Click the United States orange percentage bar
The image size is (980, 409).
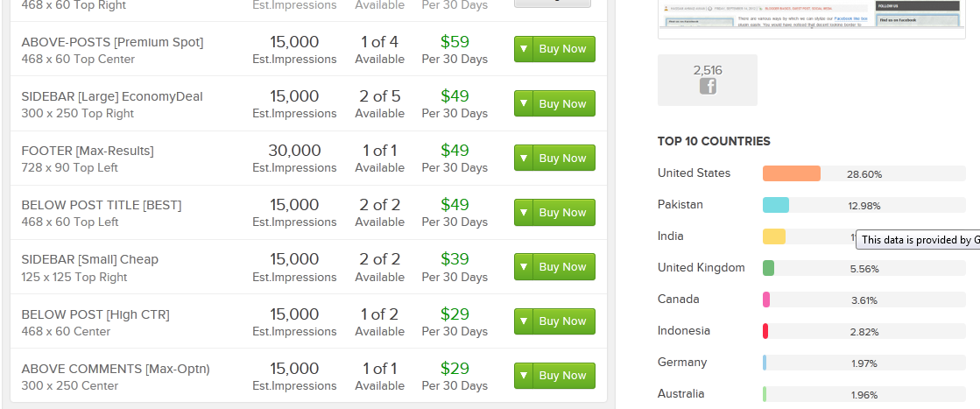(x=791, y=174)
